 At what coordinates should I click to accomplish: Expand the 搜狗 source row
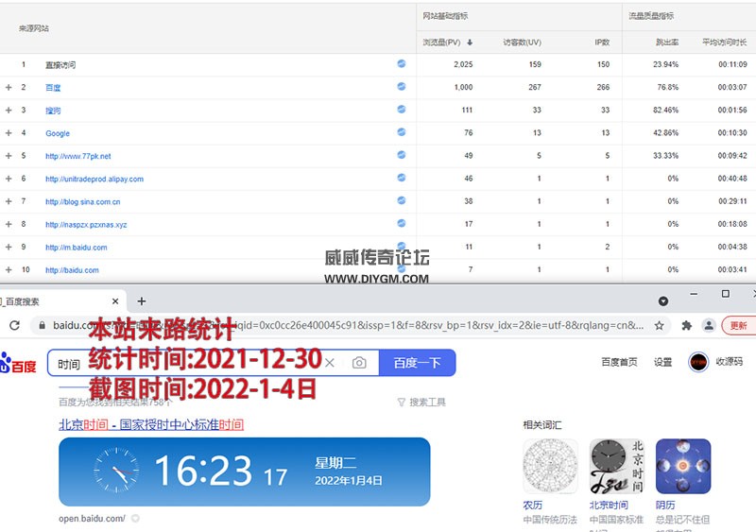coord(9,110)
